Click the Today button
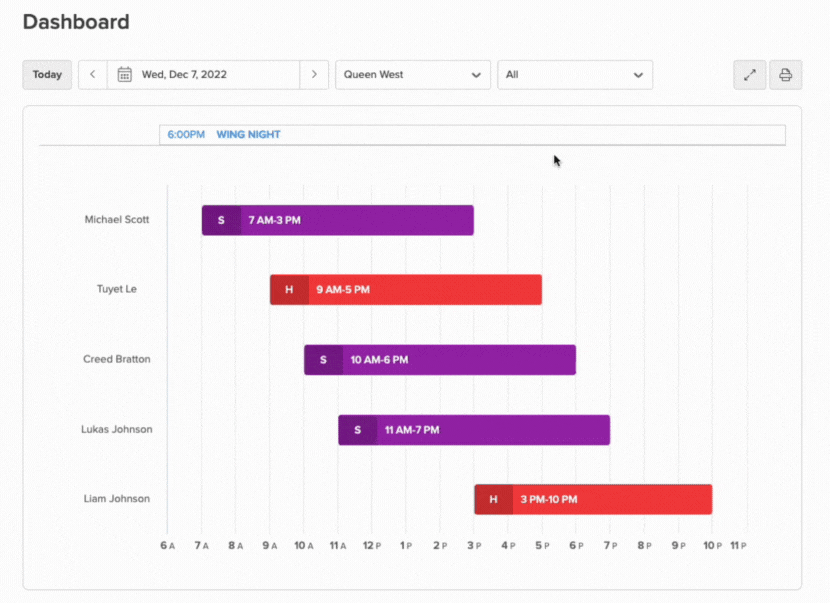Image resolution: width=830 pixels, height=603 pixels. 47,75
